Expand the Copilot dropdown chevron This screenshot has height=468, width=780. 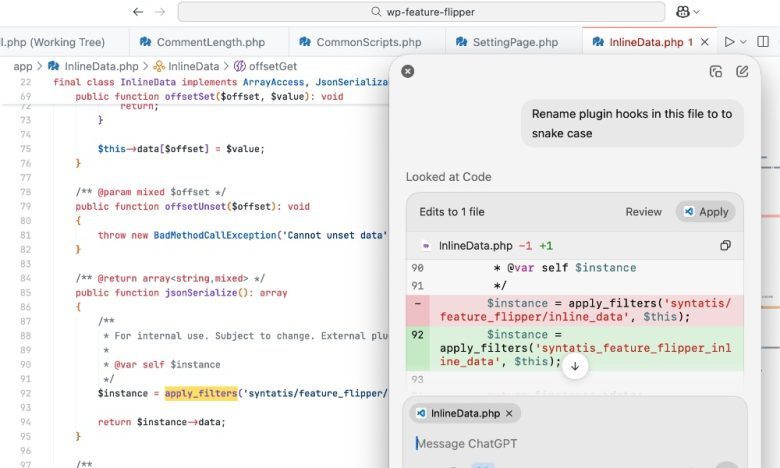pyautogui.click(x=696, y=12)
